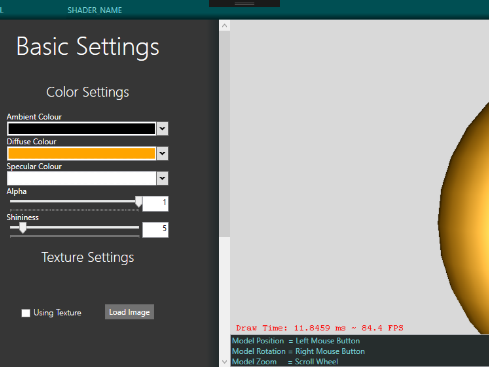The width and height of the screenshot is (489, 367).
Task: Click the scrollbar up arrow
Action: (x=225, y=26)
